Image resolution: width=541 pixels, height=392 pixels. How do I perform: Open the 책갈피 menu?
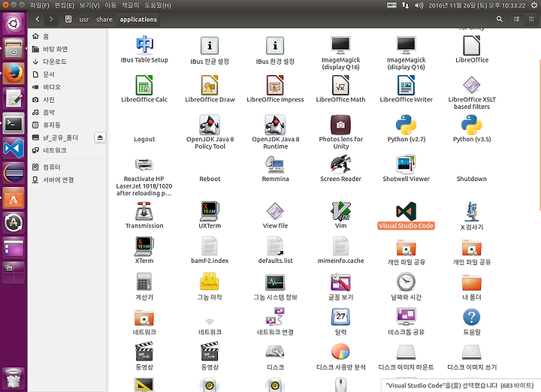130,5
